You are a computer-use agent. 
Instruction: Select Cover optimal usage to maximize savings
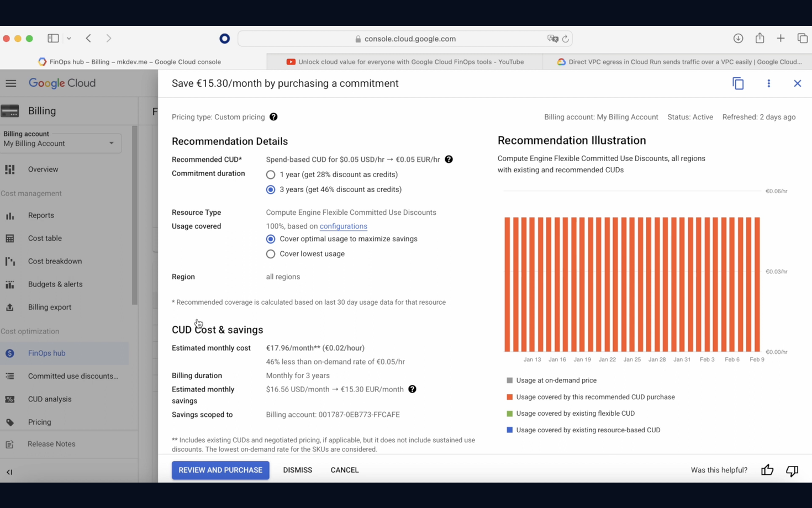click(x=271, y=239)
